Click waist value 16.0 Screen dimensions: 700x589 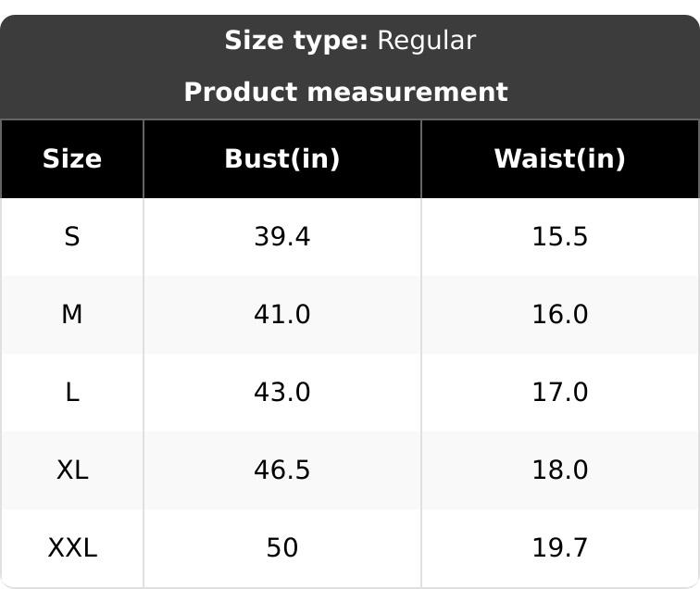pyautogui.click(x=559, y=315)
